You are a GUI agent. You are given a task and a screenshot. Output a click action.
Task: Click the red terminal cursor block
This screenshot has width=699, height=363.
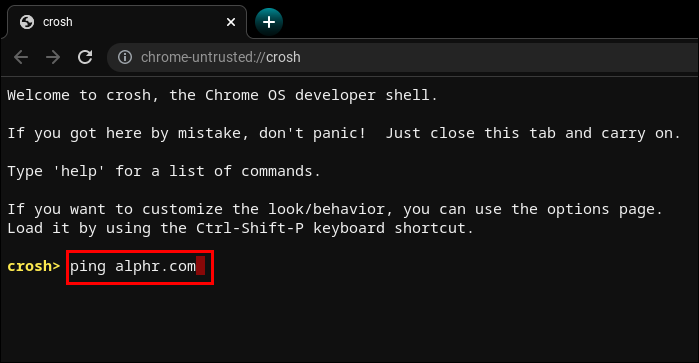201,266
